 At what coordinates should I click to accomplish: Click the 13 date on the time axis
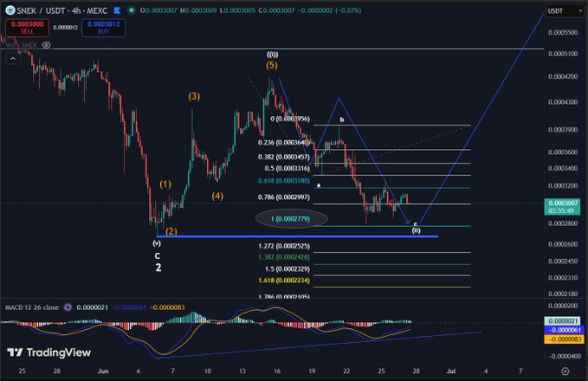[242, 371]
